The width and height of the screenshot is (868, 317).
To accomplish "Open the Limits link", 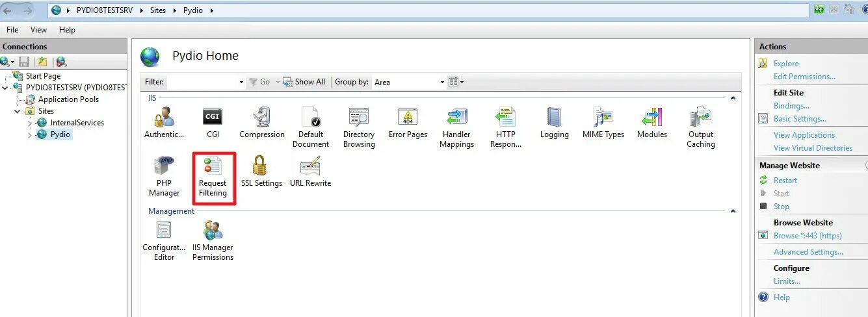I will click(x=787, y=281).
